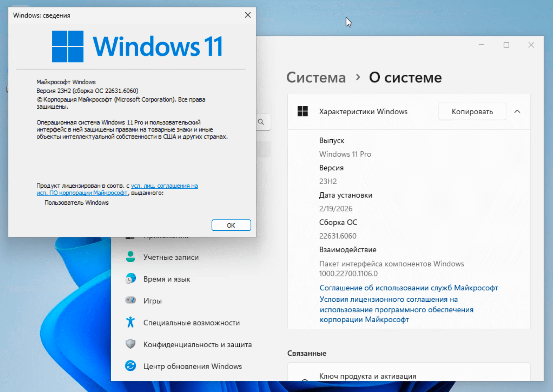Open Соглашение об использовании служб Майкрософт link

pyautogui.click(x=408, y=288)
